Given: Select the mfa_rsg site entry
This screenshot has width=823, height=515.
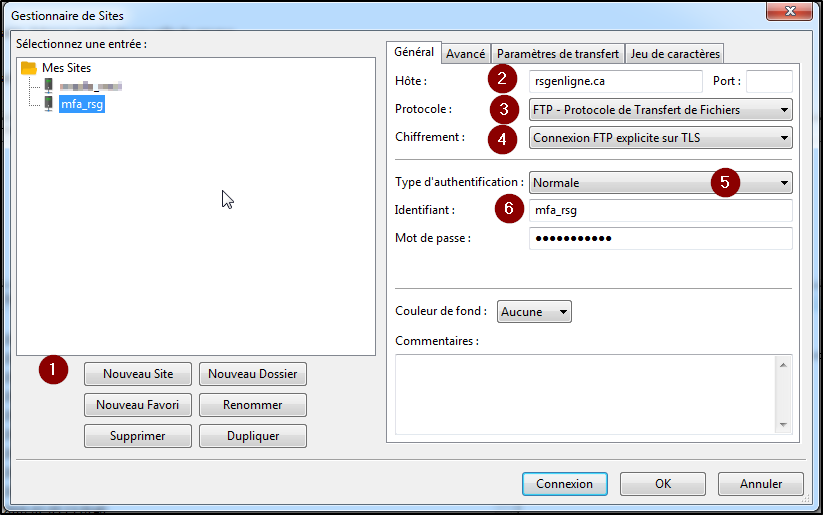Looking at the screenshot, I should (81, 103).
